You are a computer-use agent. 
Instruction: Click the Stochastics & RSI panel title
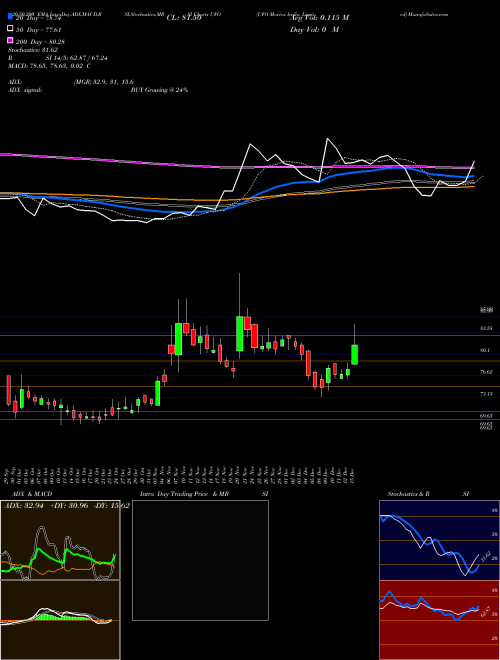[x=428, y=494]
